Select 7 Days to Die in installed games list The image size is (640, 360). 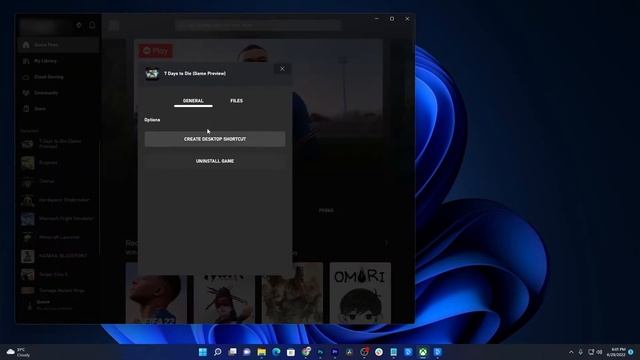(58, 144)
